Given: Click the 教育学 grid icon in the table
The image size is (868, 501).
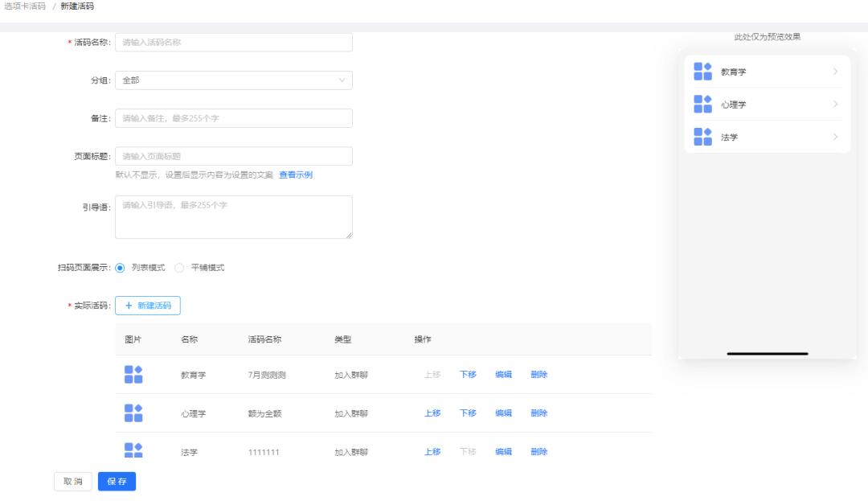Looking at the screenshot, I should coord(135,374).
